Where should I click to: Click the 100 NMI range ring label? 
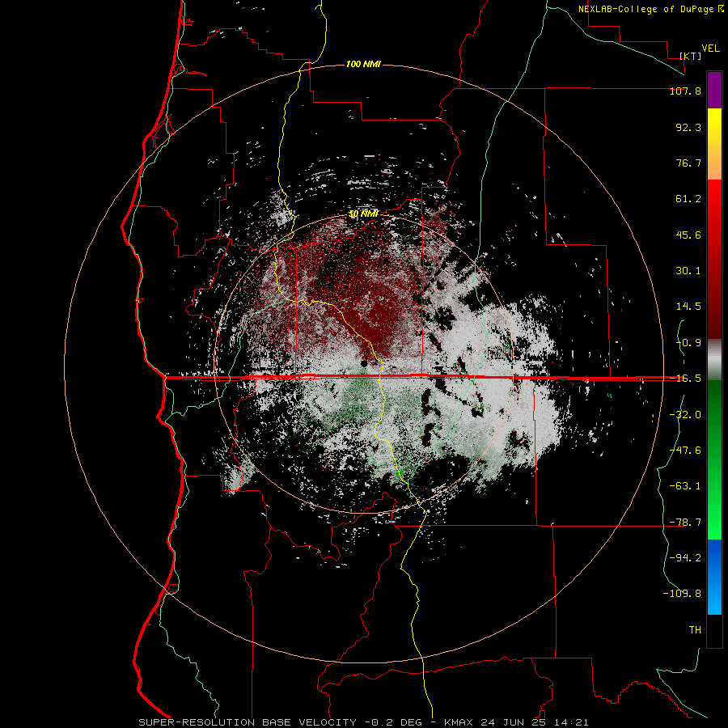click(363, 64)
